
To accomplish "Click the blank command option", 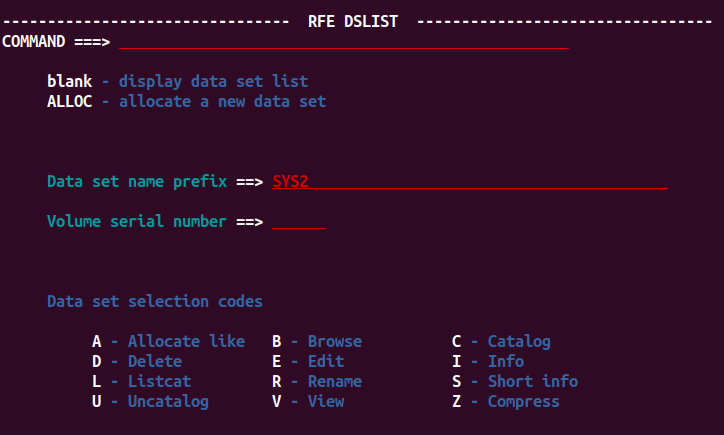I will tap(177, 82).
